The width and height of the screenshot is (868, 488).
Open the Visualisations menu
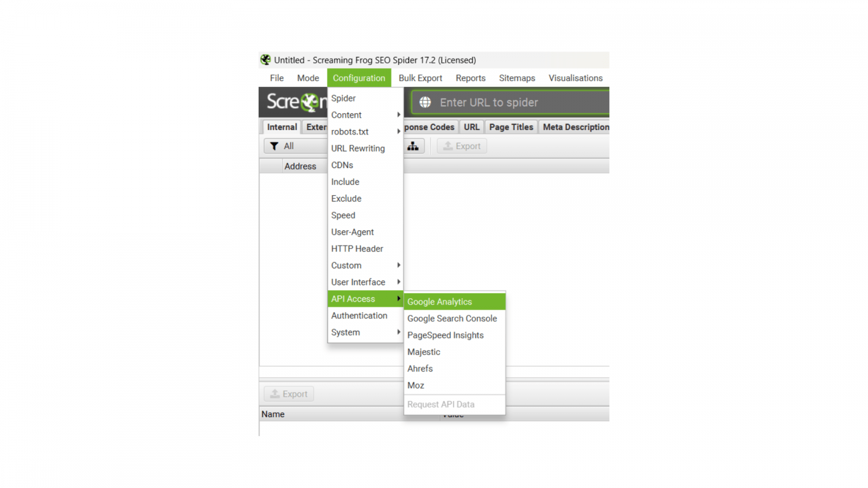click(576, 78)
